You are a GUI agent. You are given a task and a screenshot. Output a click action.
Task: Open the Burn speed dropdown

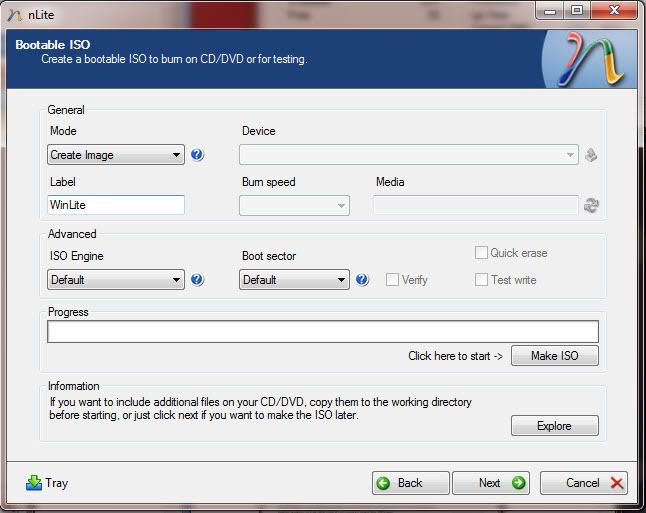click(294, 205)
